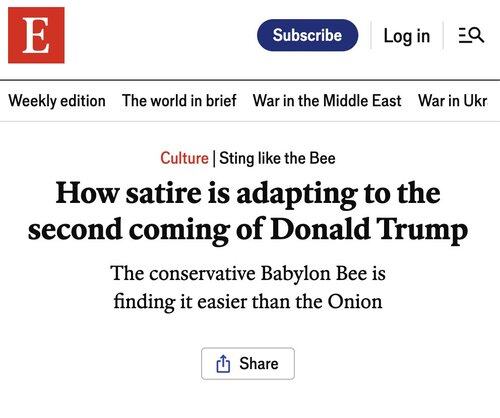Follow the red Culture section link

184,158
